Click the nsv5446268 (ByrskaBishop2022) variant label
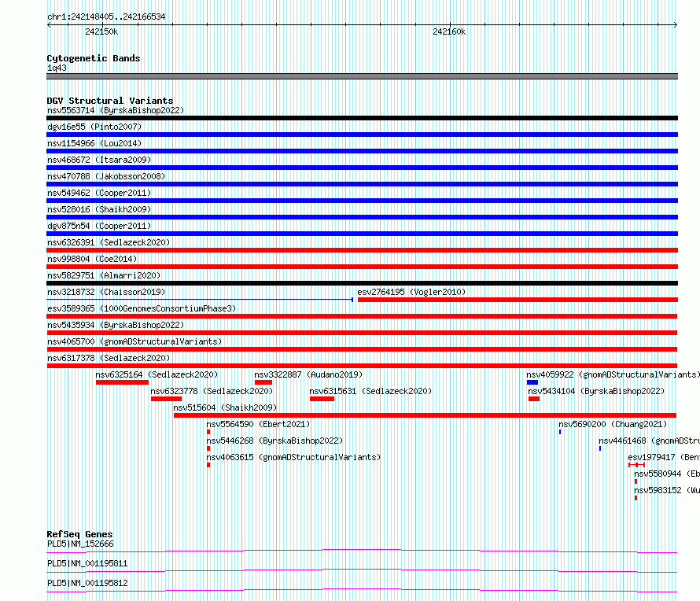This screenshot has height=601, width=700. [x=274, y=441]
